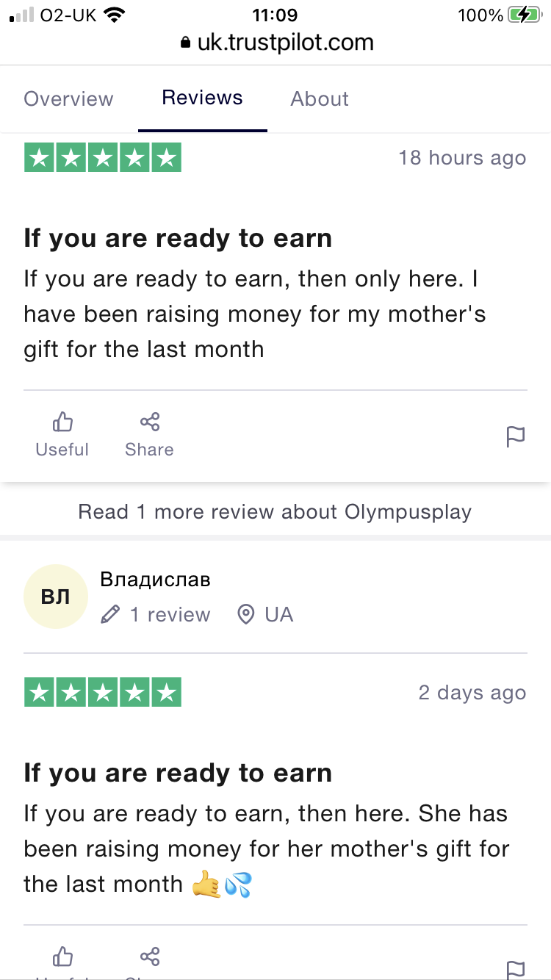
Task: Share Владислав's review via share icon
Action: click(150, 956)
